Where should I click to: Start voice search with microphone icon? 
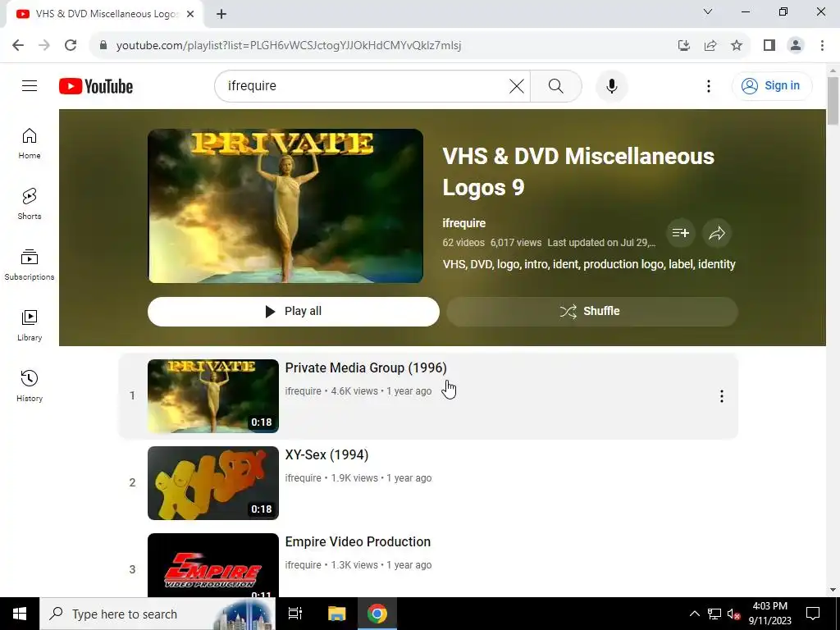611,85
